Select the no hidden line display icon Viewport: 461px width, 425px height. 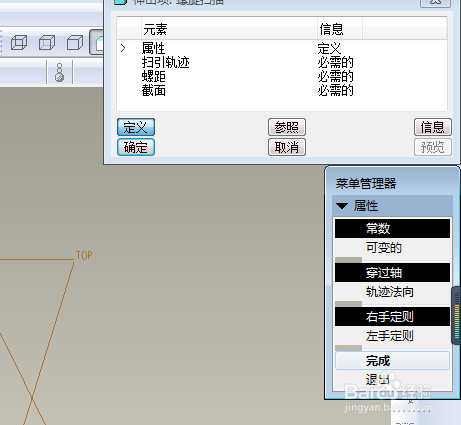click(75, 43)
